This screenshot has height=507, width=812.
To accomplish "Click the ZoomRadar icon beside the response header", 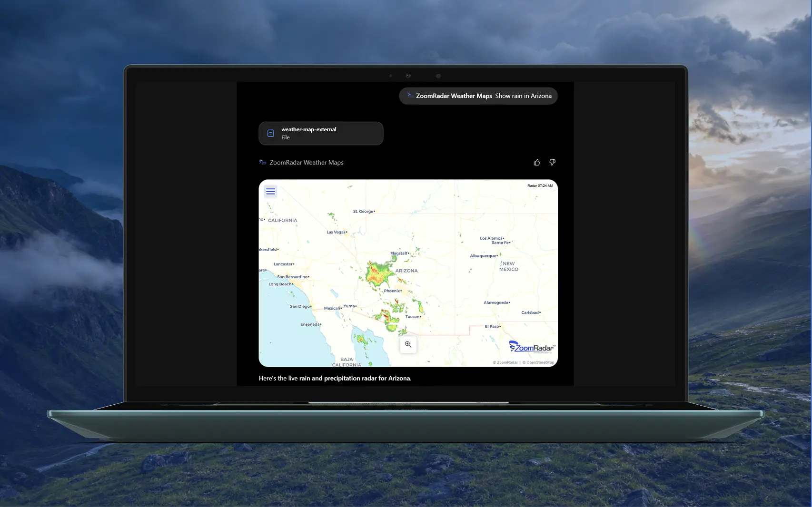I will click(x=263, y=162).
